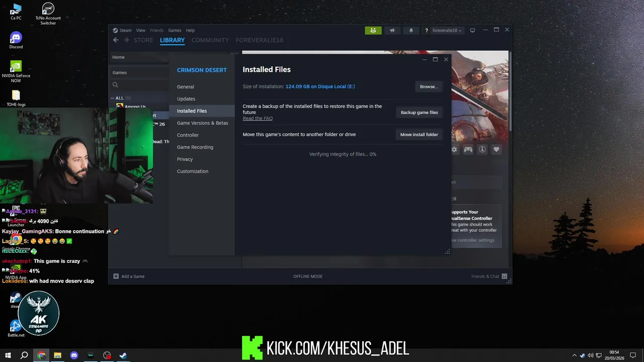Click the taskbar clock showing 00:54

(614, 355)
